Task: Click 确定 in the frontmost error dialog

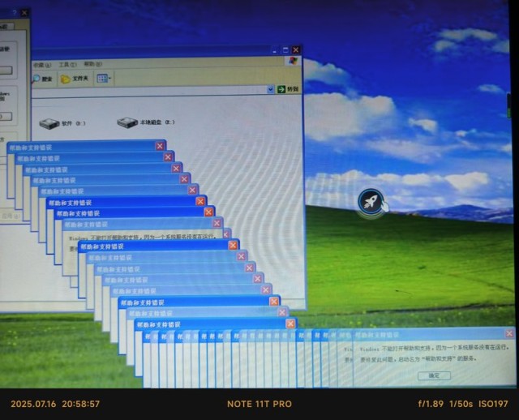Action: (434, 375)
